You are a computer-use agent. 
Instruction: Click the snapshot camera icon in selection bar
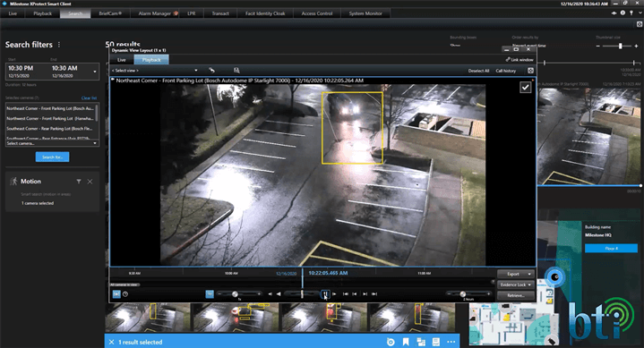(391, 342)
